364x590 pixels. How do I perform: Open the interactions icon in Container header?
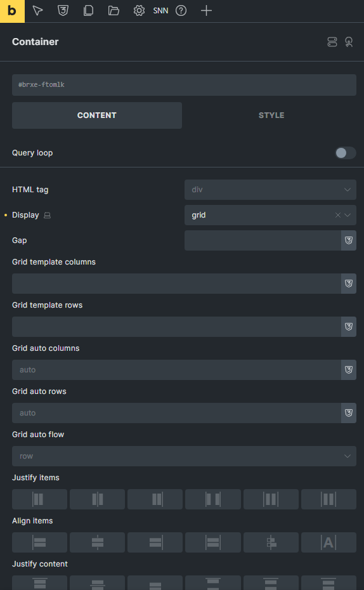click(x=349, y=42)
